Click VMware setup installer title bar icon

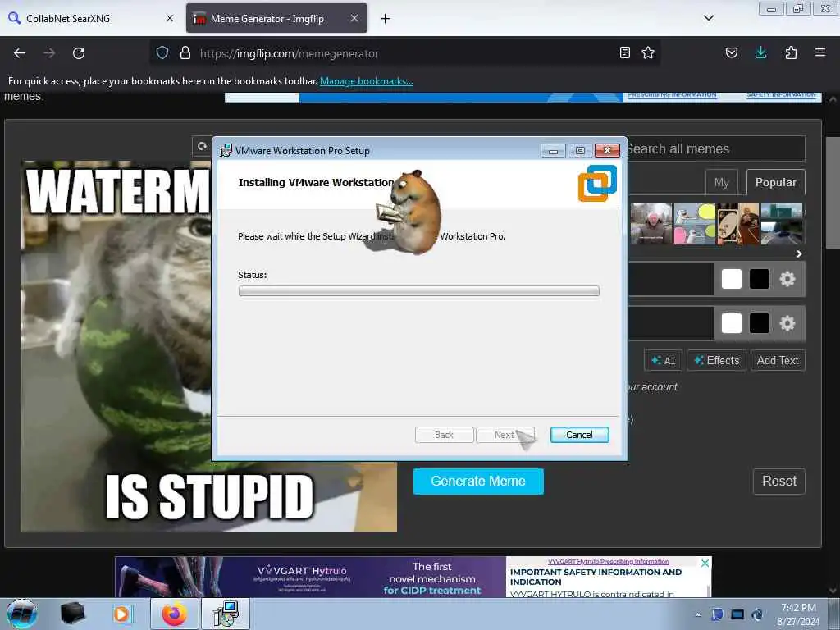coord(226,151)
